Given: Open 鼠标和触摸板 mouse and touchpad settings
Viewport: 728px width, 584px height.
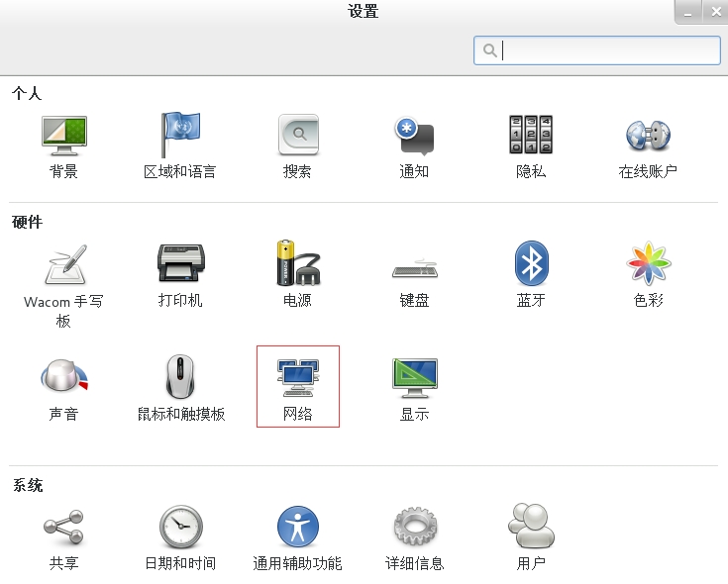Looking at the screenshot, I should click(x=181, y=388).
